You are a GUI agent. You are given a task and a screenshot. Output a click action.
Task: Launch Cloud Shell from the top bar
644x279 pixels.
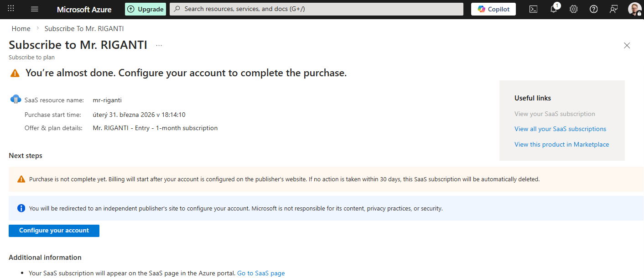click(x=533, y=9)
